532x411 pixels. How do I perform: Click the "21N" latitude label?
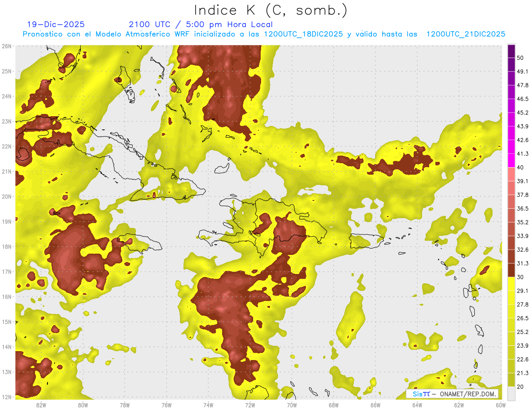6,172
